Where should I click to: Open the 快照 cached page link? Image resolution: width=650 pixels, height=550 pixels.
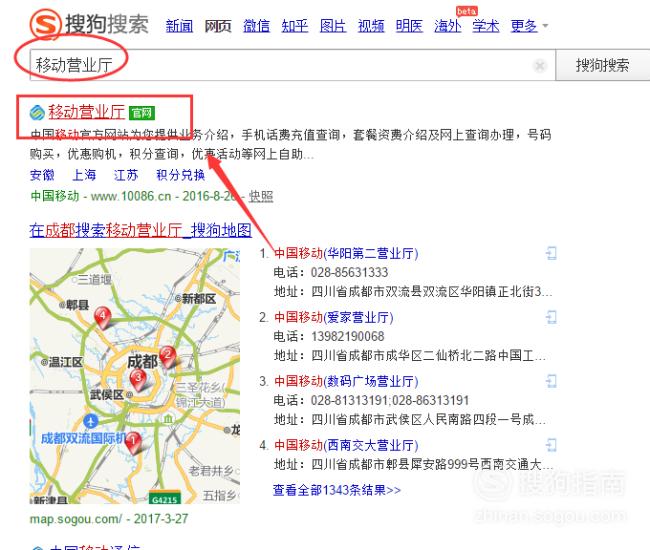pyautogui.click(x=261, y=196)
